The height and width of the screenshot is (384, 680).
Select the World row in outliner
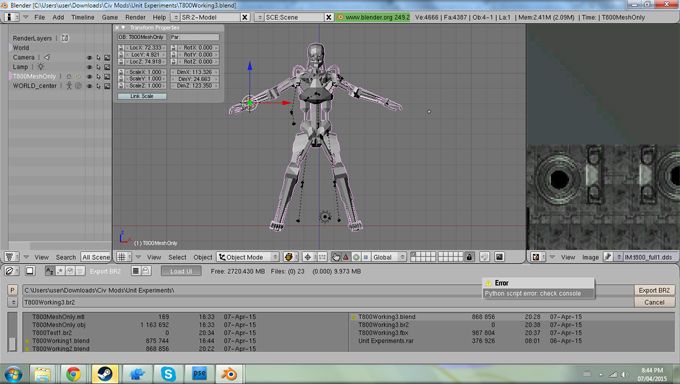coord(21,48)
